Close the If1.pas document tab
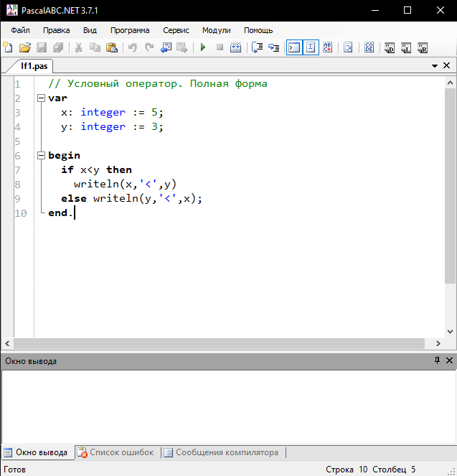Viewport: 457px width, 476px height. pos(446,65)
